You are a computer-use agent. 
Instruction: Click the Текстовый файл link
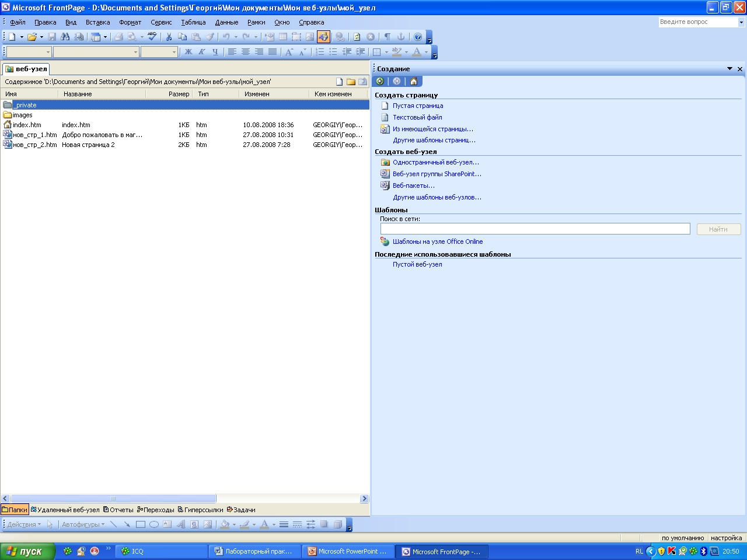coord(417,117)
